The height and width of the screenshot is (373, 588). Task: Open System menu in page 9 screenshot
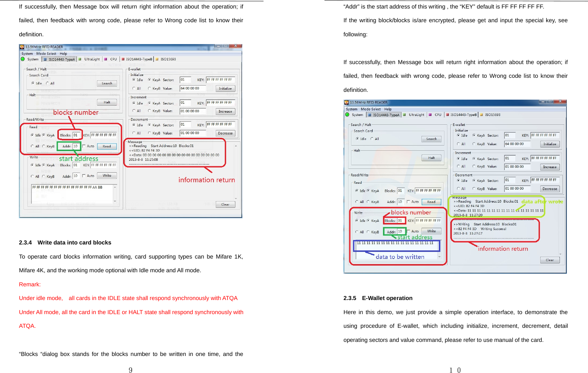click(27, 54)
